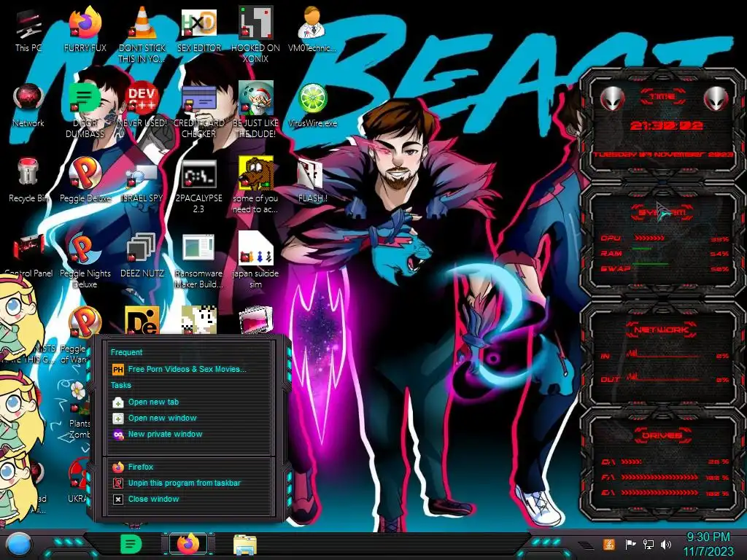Viewport: 747px width, 560px height.
Task: Open Spotify from the taskbar
Action: 131,544
